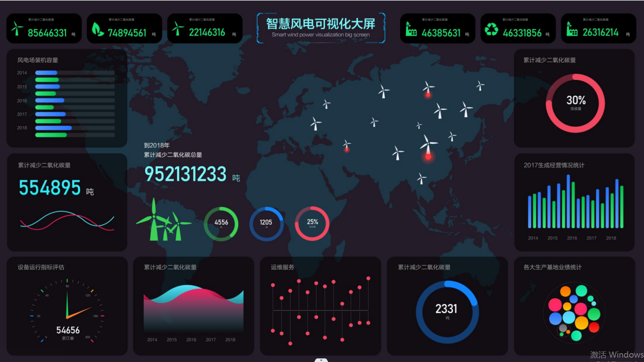Click the 26316214 stat card value
The image size is (644, 362).
point(601,32)
